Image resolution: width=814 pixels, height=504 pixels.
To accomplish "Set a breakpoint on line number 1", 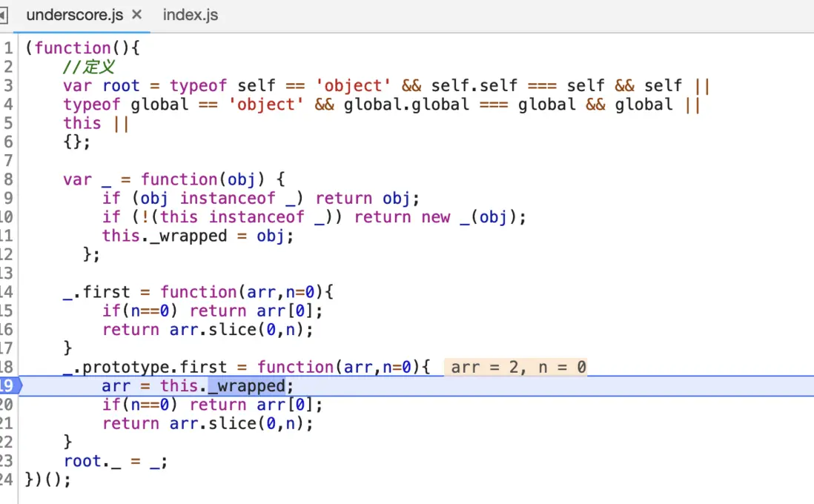I will pyautogui.click(x=8, y=48).
